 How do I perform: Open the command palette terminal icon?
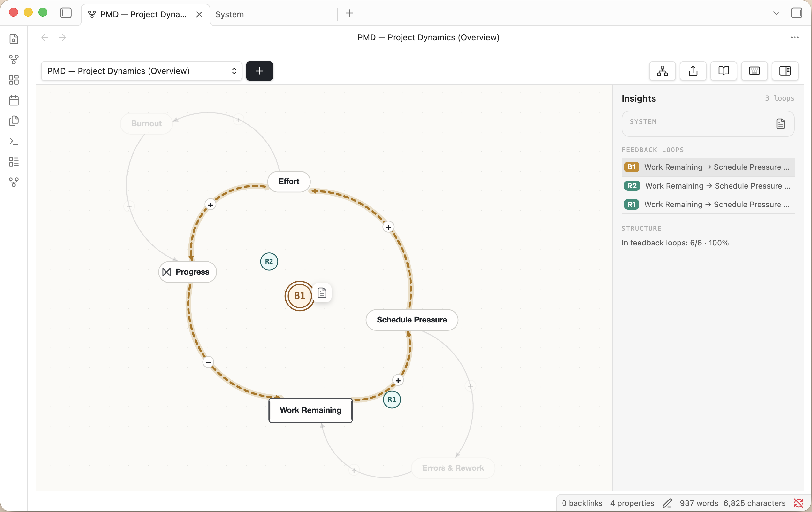14,141
